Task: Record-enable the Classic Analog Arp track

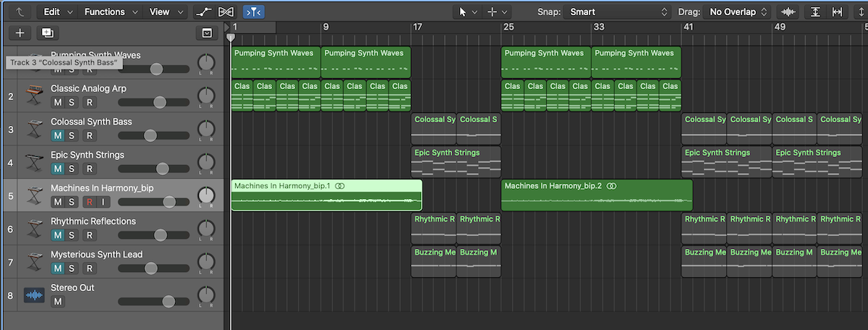Action: 90,102
